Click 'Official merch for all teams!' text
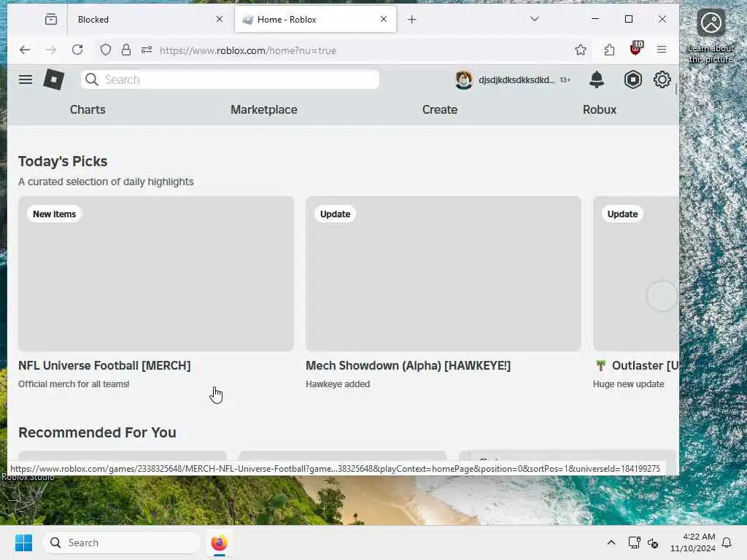The image size is (747, 560). pos(74,384)
